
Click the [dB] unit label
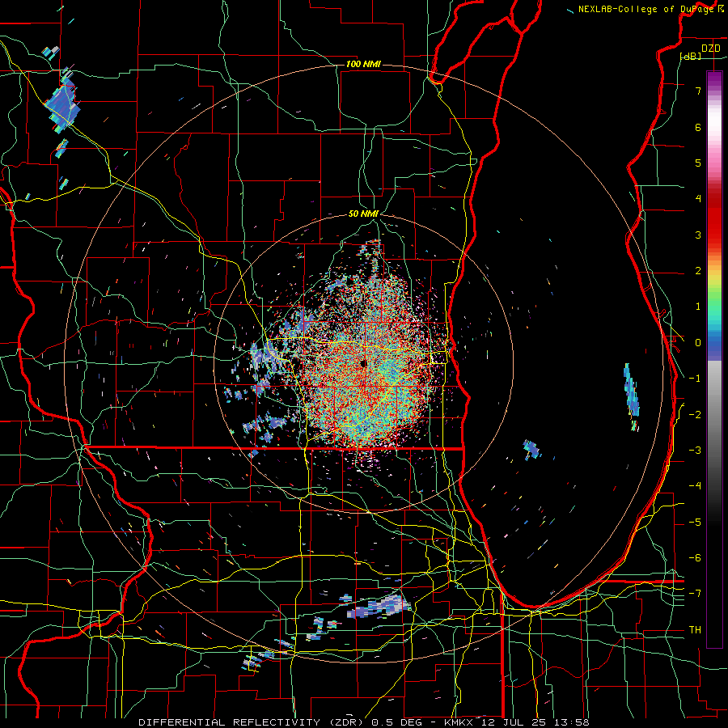691,56
